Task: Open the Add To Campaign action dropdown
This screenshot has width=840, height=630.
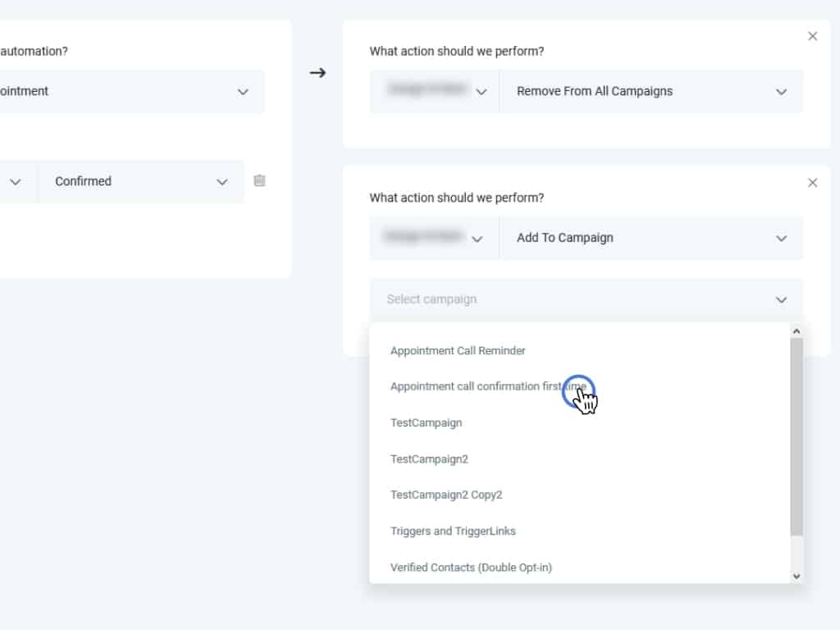Action: [x=651, y=238]
